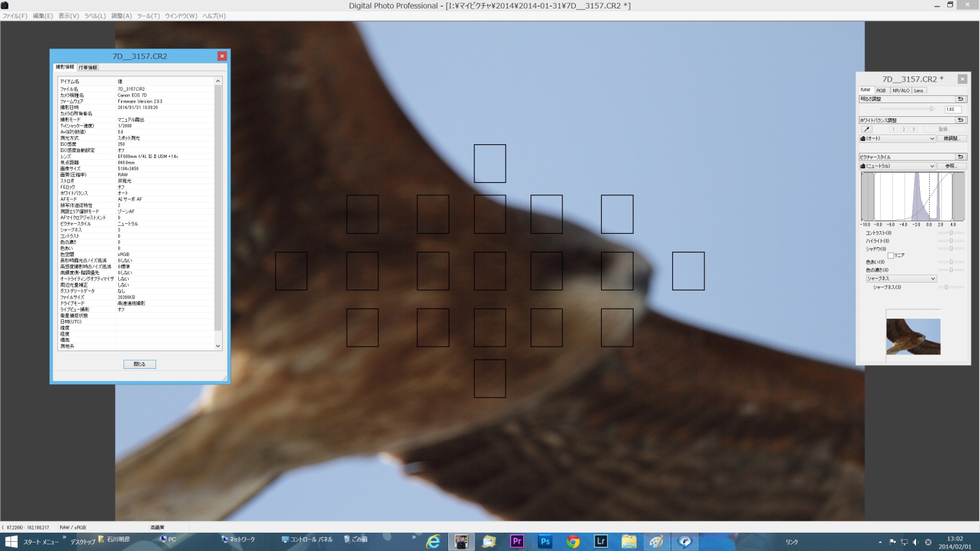Reset brightness adjustment with its revert arrow

(x=960, y=99)
